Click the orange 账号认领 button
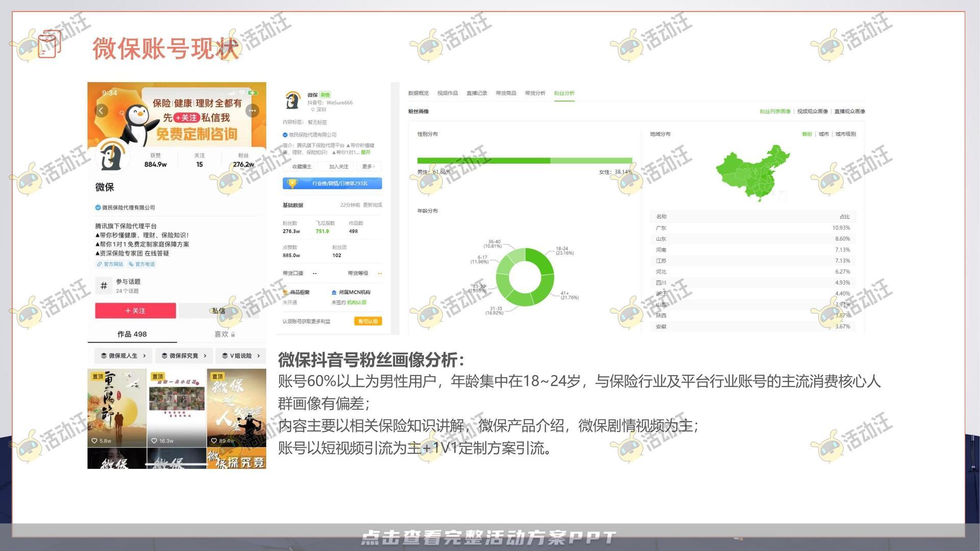Viewport: 980px width, 551px height. [369, 321]
